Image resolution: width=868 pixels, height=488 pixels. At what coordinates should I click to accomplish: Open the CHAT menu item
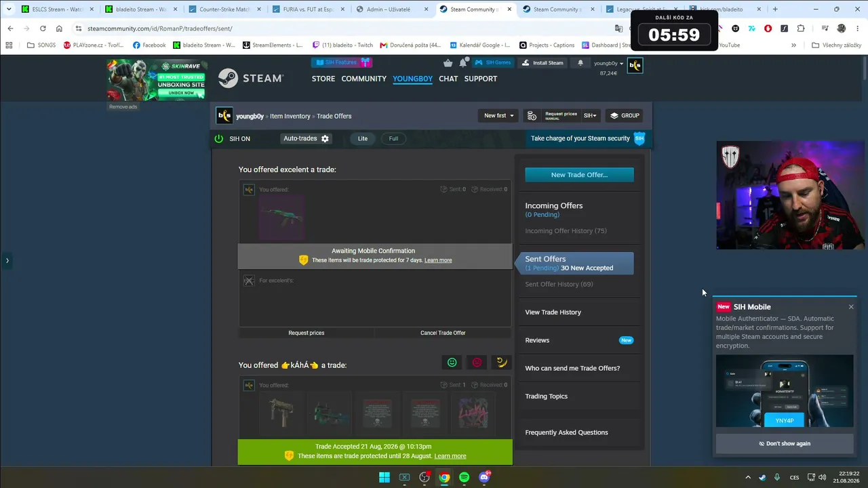click(x=448, y=79)
